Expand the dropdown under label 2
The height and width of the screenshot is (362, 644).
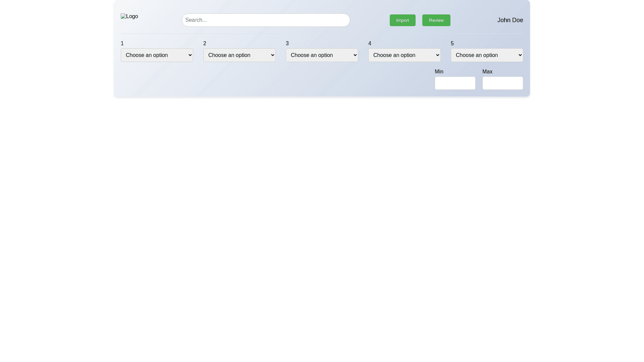[x=239, y=55]
